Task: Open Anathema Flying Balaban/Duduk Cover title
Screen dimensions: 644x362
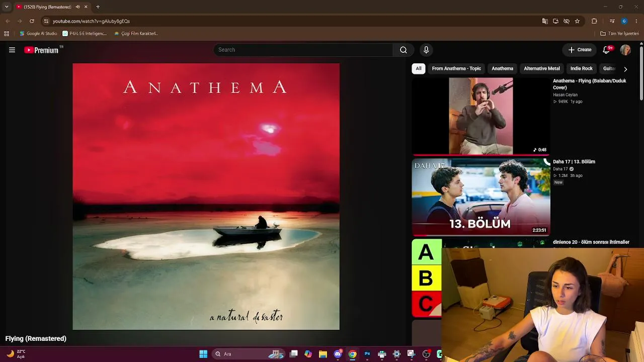Action: point(590,84)
